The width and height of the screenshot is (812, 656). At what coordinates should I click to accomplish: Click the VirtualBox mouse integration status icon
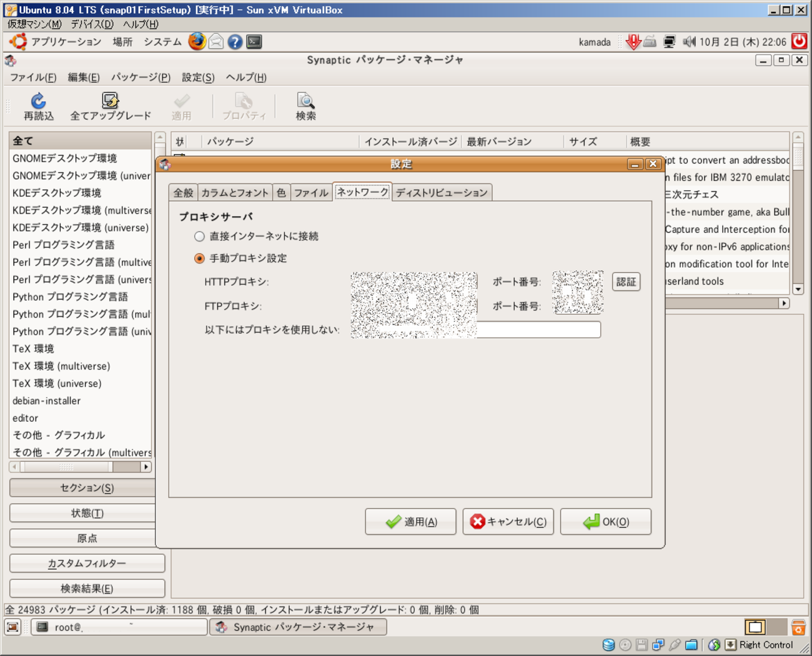pyautogui.click(x=714, y=645)
